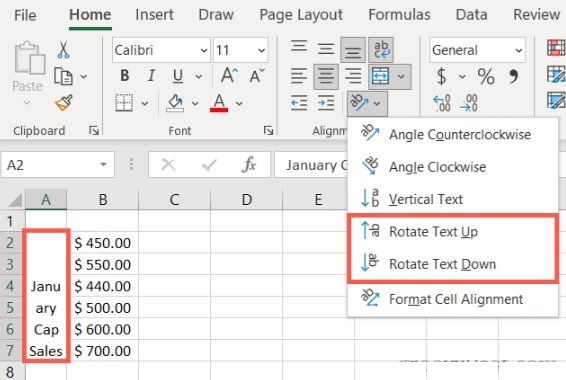Open Orientation dropdown arrow
The width and height of the screenshot is (566, 380).
pos(377,104)
